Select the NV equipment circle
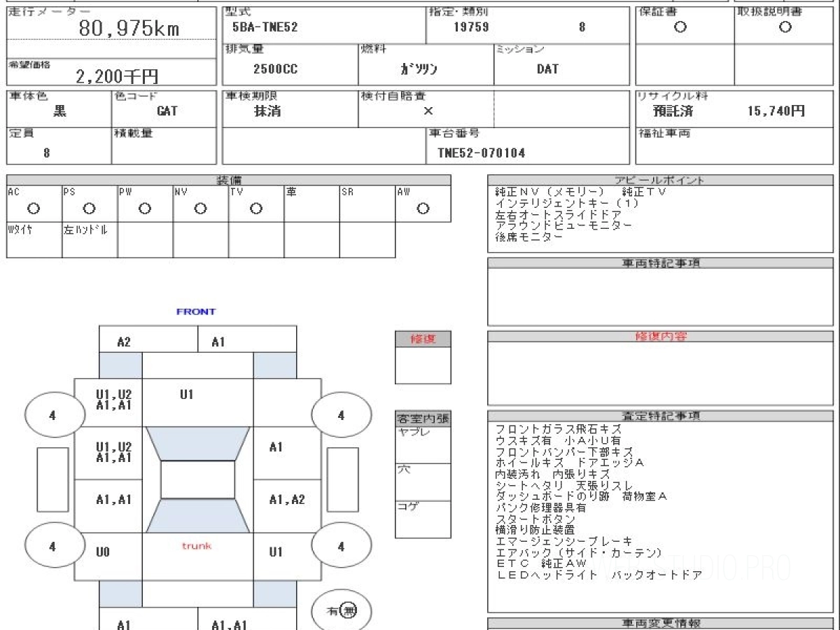Image resolution: width=840 pixels, height=630 pixels. coord(200,209)
